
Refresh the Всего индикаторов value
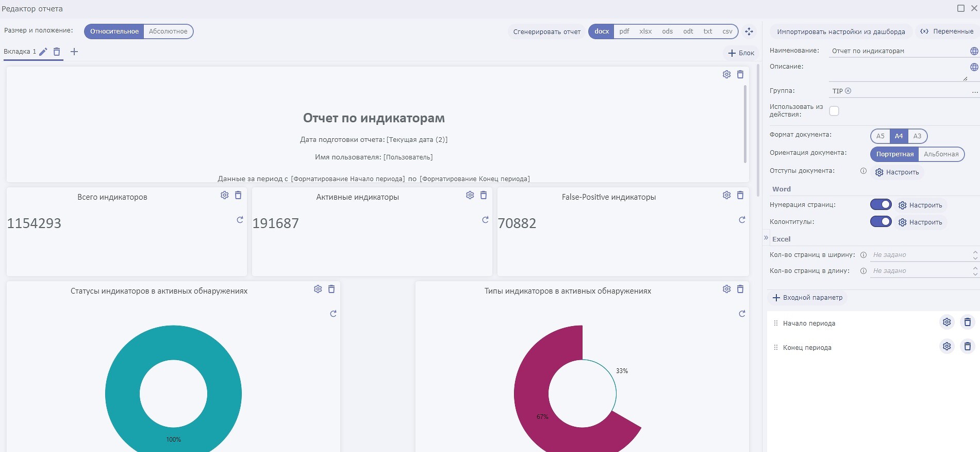click(240, 220)
